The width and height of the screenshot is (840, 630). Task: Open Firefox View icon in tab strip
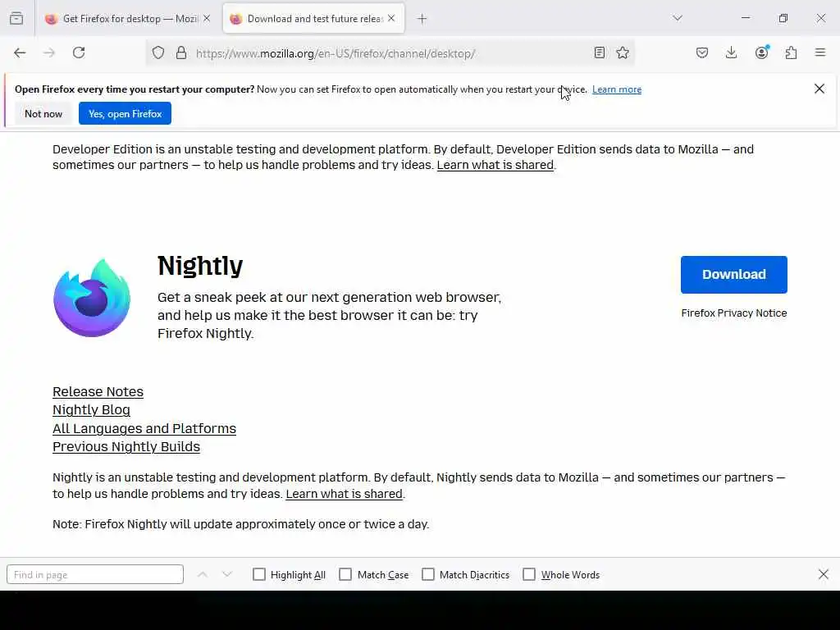pos(16,19)
